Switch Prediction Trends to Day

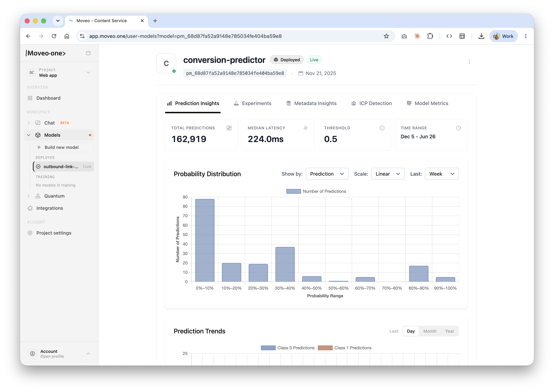pyautogui.click(x=411, y=331)
